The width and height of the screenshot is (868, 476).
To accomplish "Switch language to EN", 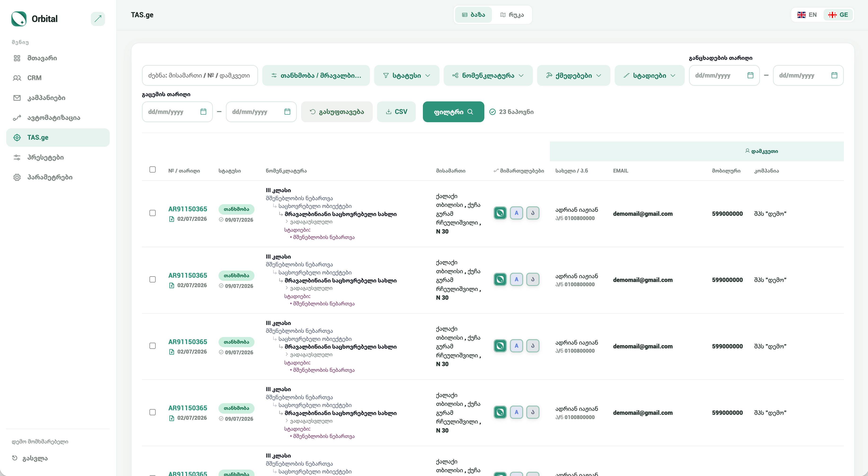I will (x=807, y=15).
